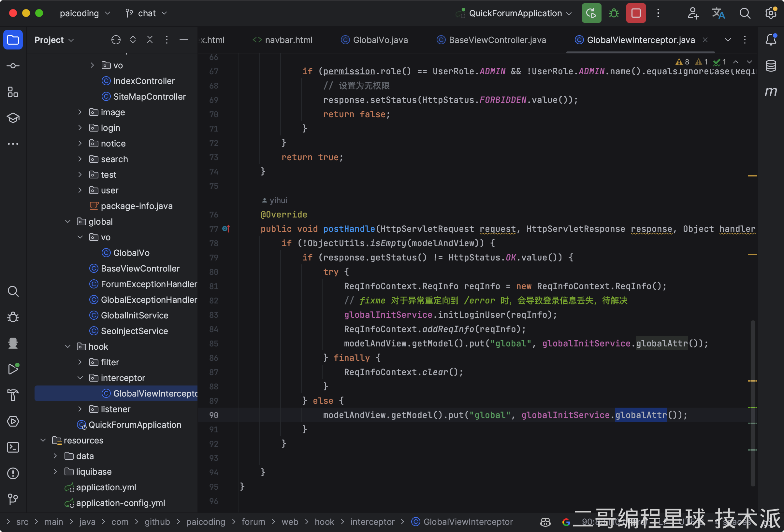Click the Debug bug icon in toolbar
The image size is (784, 532).
coord(614,13)
